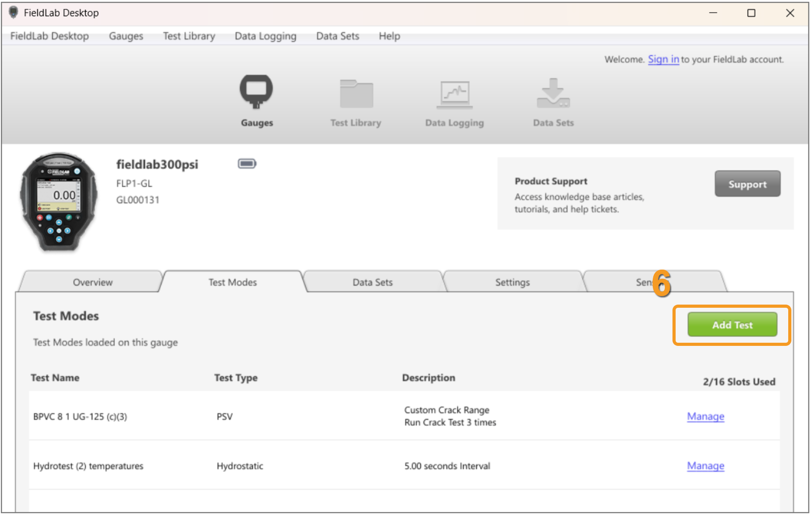Close the FieldLab Desktop window
The image size is (812, 515).
tap(790, 13)
